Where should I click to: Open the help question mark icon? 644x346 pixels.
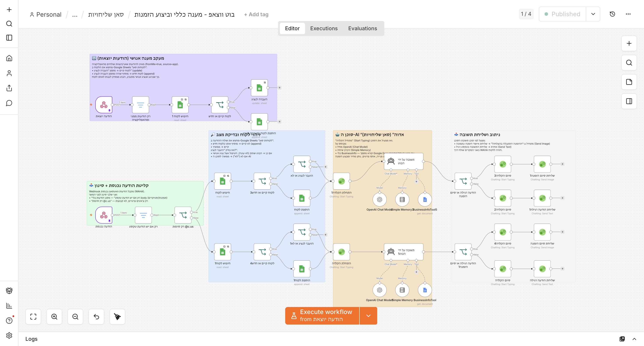pyautogui.click(x=9, y=321)
